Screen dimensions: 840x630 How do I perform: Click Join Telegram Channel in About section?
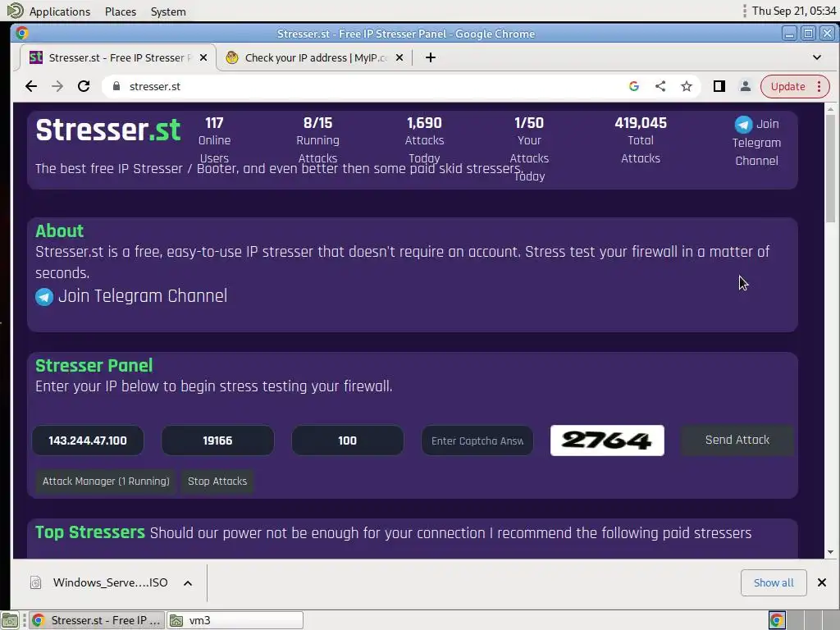click(x=143, y=295)
